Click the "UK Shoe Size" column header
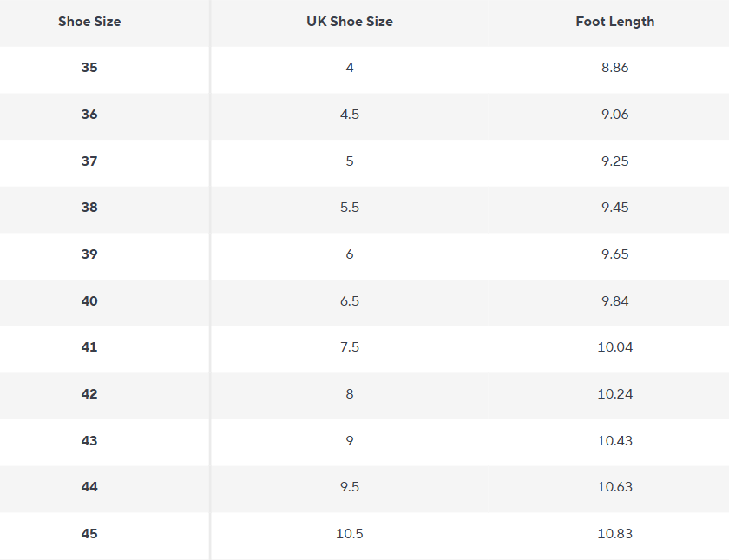 (x=350, y=22)
